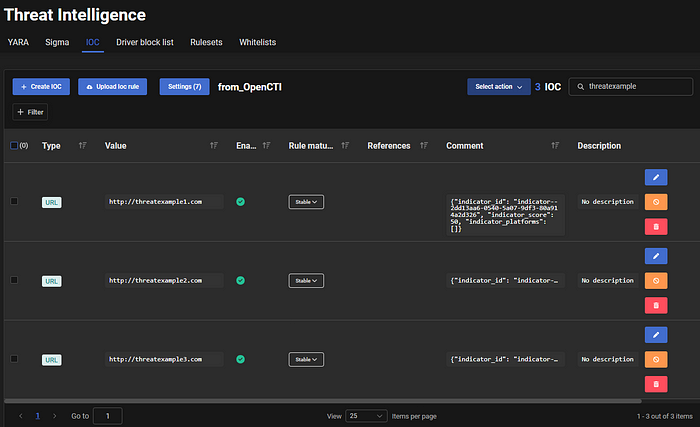
Task: Click orange disable icon for threatexample3.com
Action: 657,359
